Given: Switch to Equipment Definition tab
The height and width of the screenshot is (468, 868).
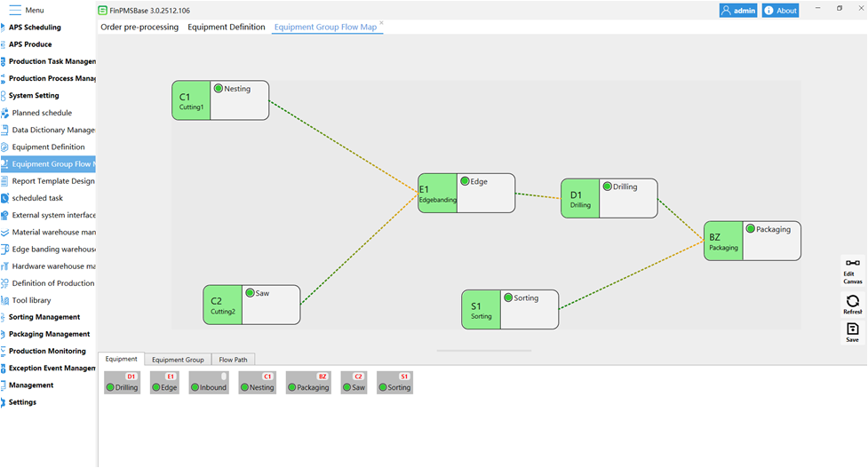Looking at the screenshot, I should coord(227,28).
